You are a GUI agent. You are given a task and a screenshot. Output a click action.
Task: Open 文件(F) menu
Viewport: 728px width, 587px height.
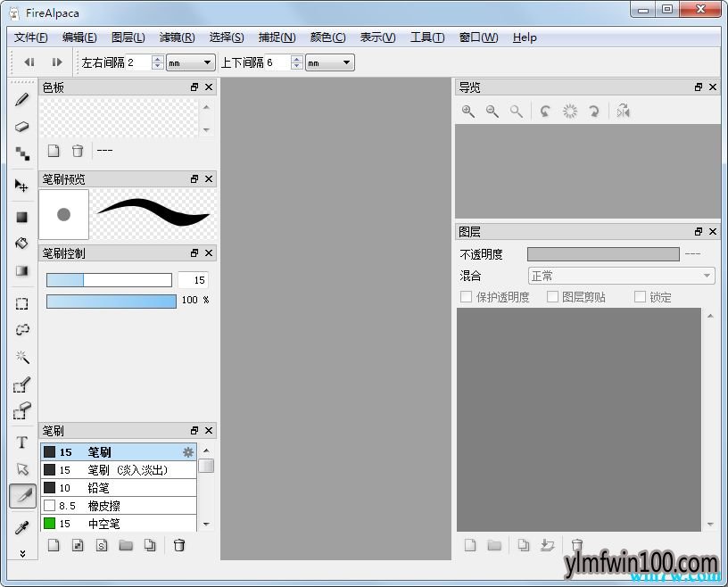(31, 37)
